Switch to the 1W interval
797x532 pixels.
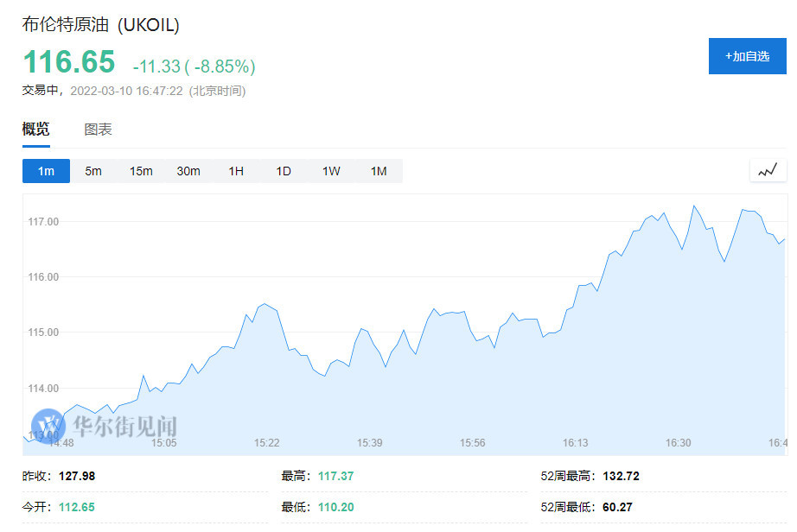click(331, 171)
